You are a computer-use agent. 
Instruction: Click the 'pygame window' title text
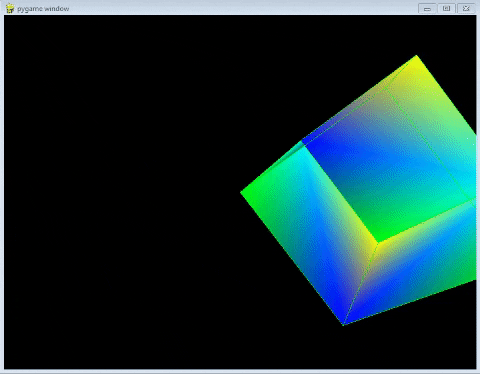(43, 9)
